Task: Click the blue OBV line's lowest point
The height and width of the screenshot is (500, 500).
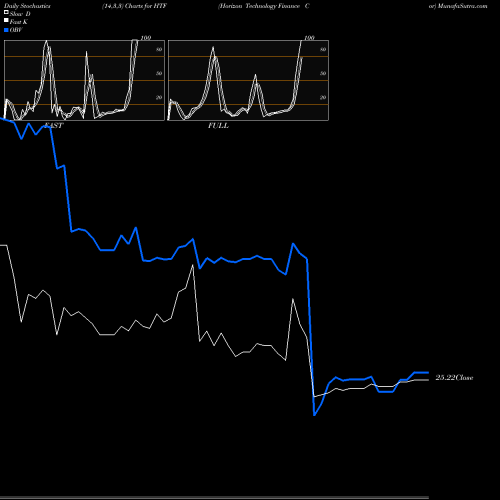Action: tap(314, 415)
